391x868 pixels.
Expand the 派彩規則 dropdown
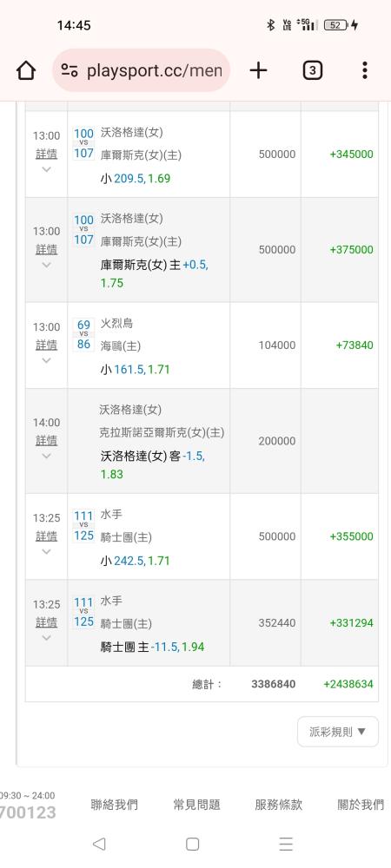[x=338, y=731]
